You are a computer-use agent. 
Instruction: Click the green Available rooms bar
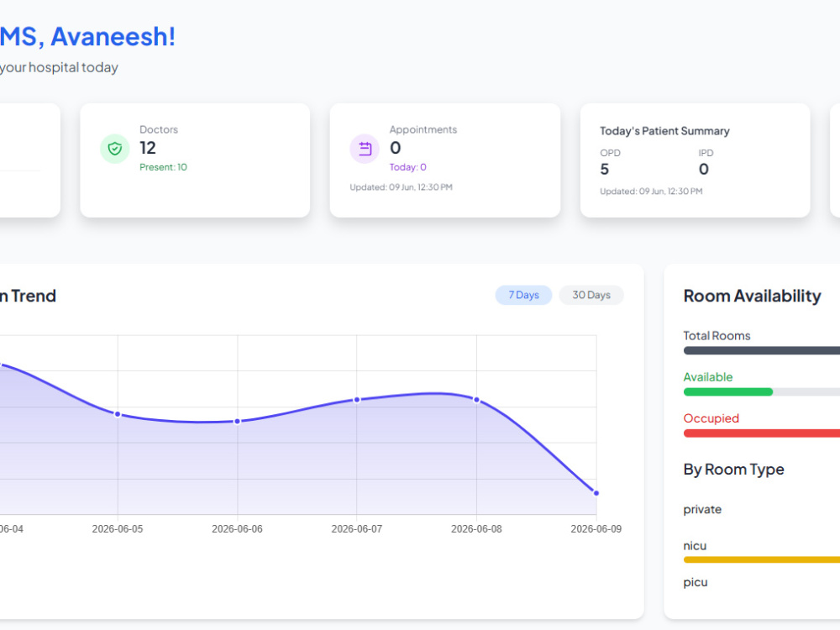[x=728, y=392]
